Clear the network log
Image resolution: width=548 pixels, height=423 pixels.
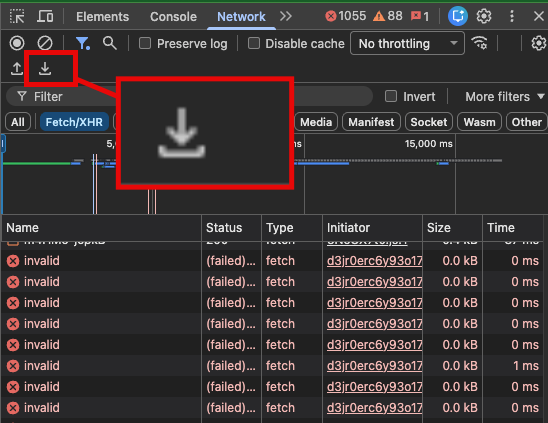[x=45, y=43]
